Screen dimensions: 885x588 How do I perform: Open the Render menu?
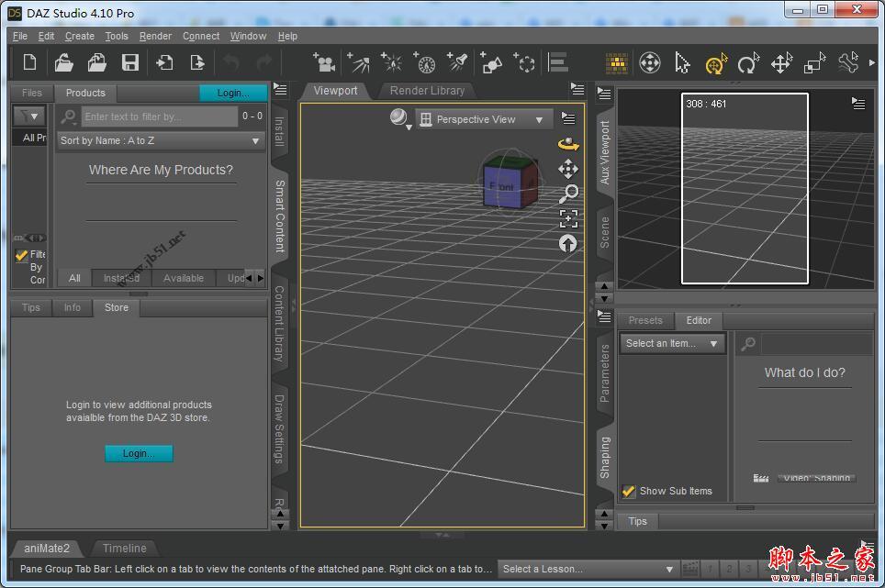point(155,36)
